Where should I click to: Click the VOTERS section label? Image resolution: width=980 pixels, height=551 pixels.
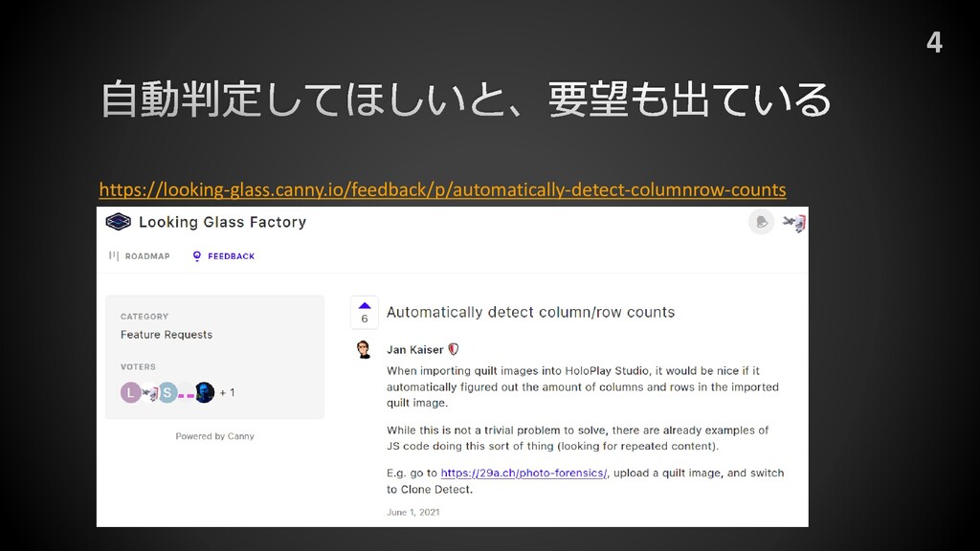138,366
